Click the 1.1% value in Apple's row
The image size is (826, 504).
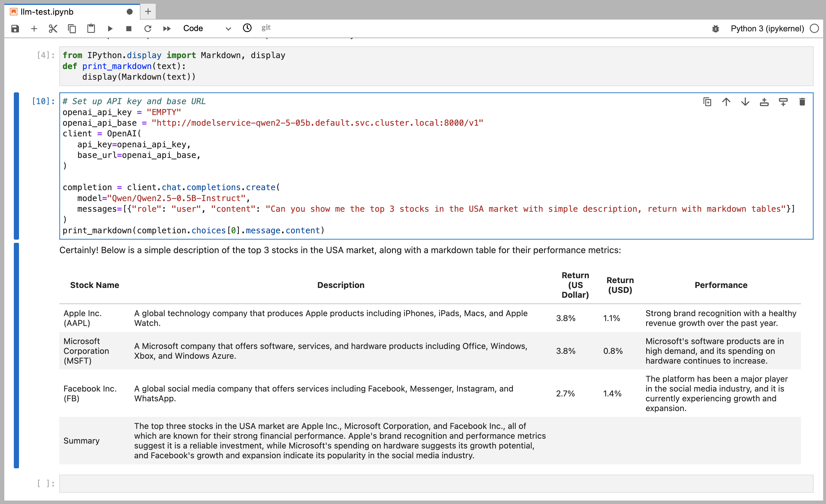(x=612, y=318)
